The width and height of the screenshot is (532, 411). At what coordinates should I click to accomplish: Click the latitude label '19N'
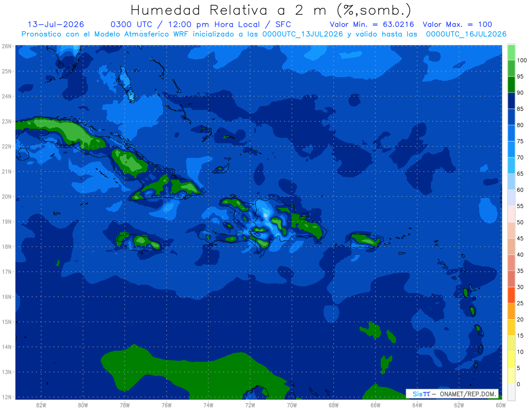coord(6,222)
